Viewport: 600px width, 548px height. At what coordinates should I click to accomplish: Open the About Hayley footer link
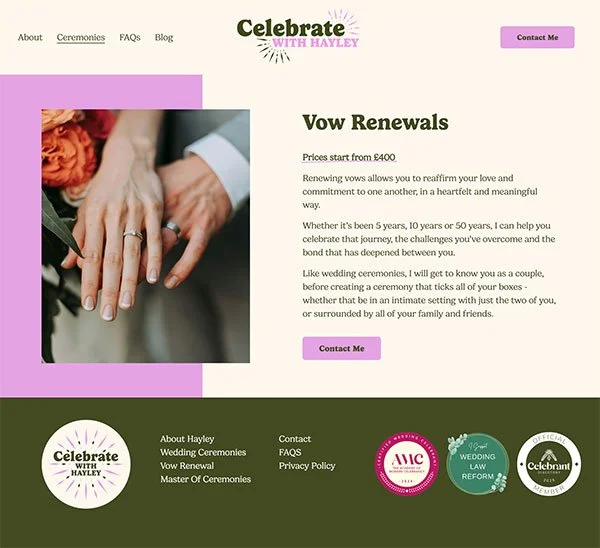[x=187, y=439]
